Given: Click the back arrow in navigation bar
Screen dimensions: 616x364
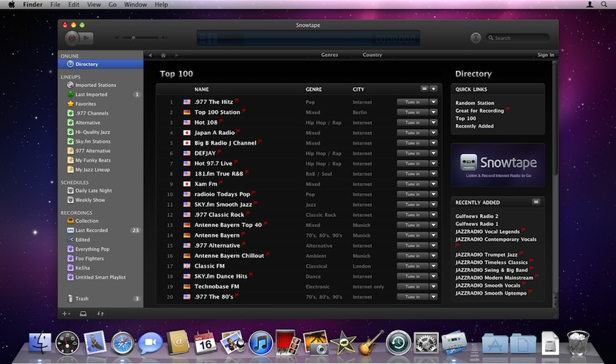Looking at the screenshot, I should click(150, 55).
